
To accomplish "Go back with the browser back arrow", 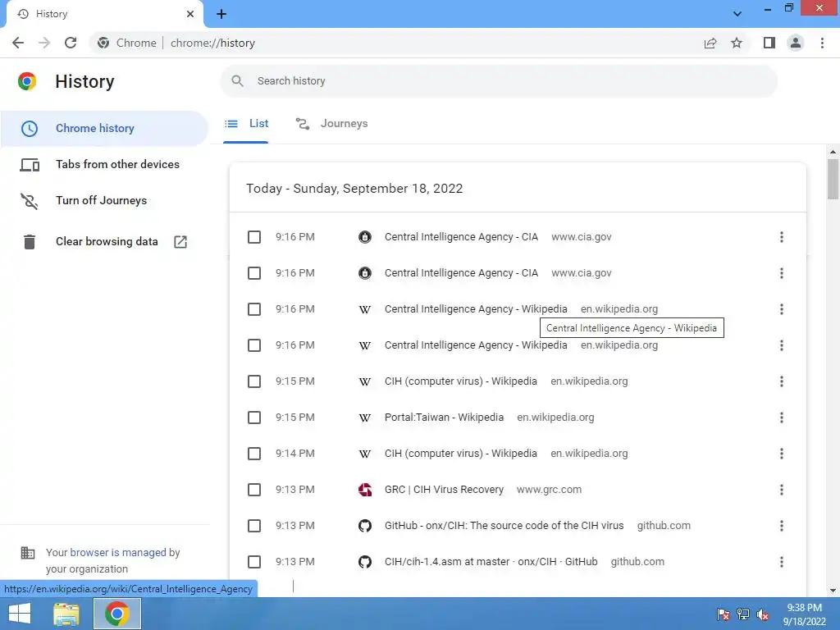I will coord(18,43).
